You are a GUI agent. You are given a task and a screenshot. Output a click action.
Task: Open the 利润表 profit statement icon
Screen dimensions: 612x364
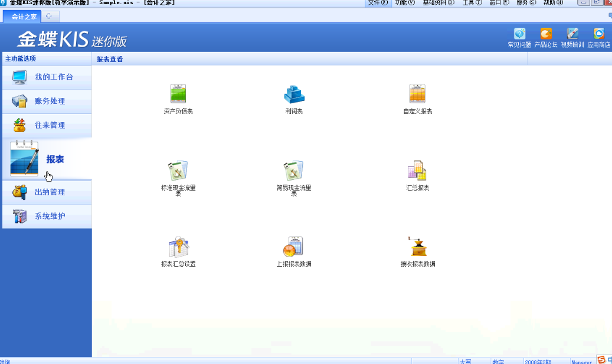[294, 94]
